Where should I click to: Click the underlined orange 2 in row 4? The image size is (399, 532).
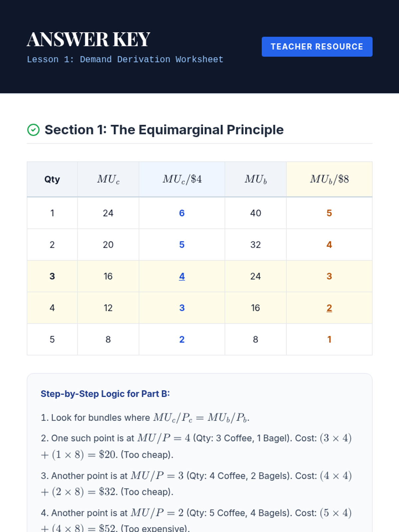pyautogui.click(x=329, y=308)
